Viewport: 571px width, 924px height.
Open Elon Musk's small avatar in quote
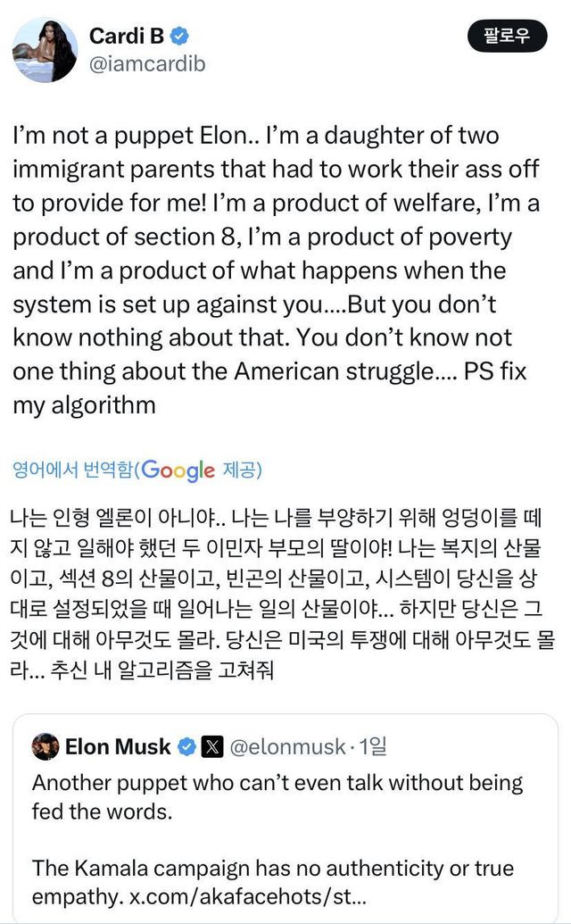point(46,745)
